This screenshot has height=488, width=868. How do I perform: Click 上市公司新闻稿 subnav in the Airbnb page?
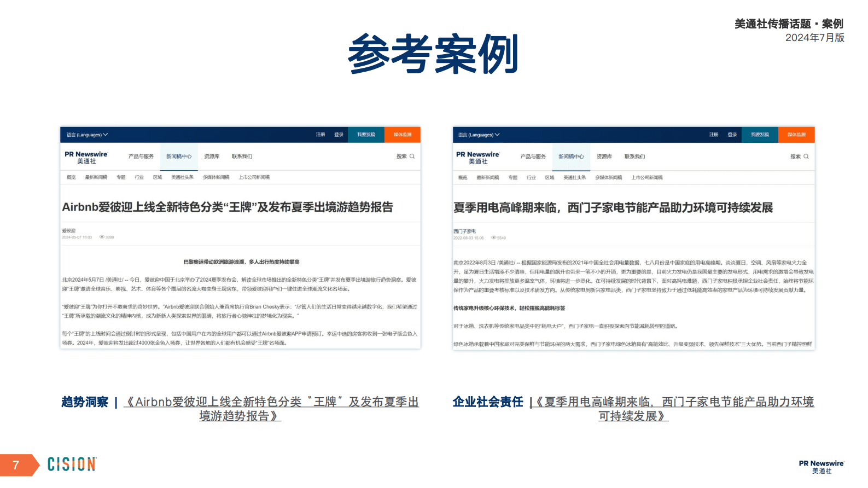point(254,177)
